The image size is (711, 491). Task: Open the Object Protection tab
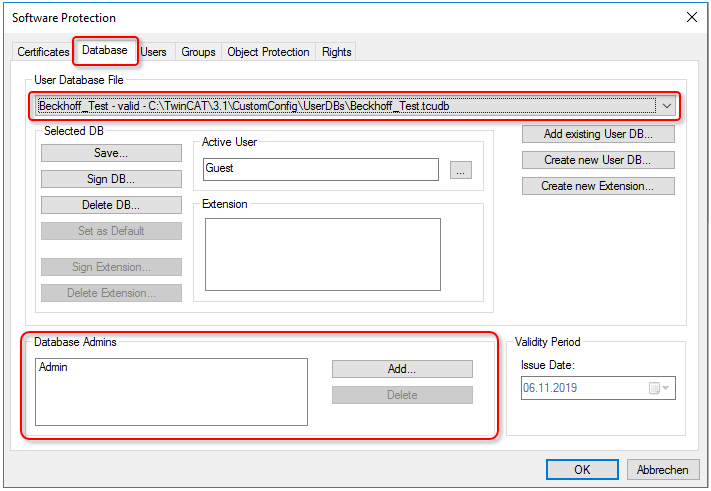click(268, 52)
